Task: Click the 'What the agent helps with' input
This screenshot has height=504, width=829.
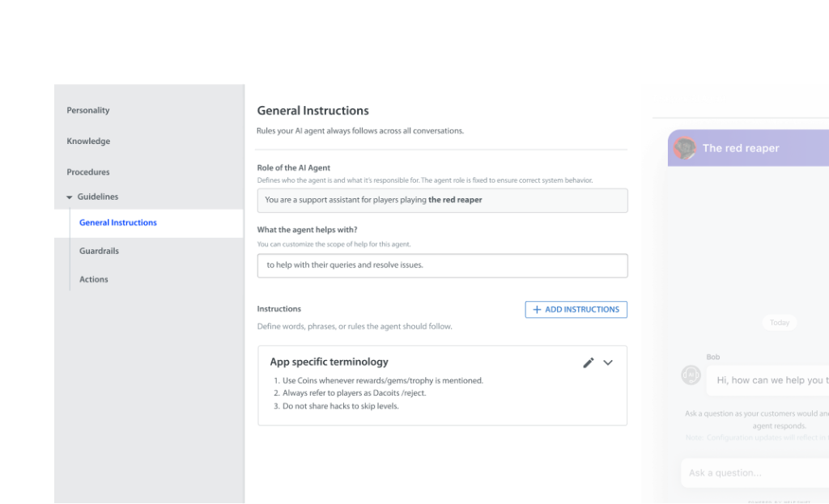Action: (x=442, y=265)
